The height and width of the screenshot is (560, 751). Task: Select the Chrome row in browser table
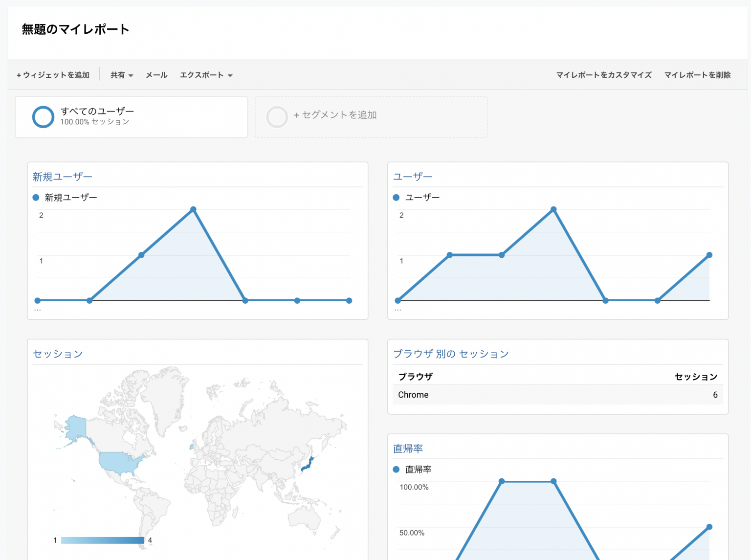[557, 395]
